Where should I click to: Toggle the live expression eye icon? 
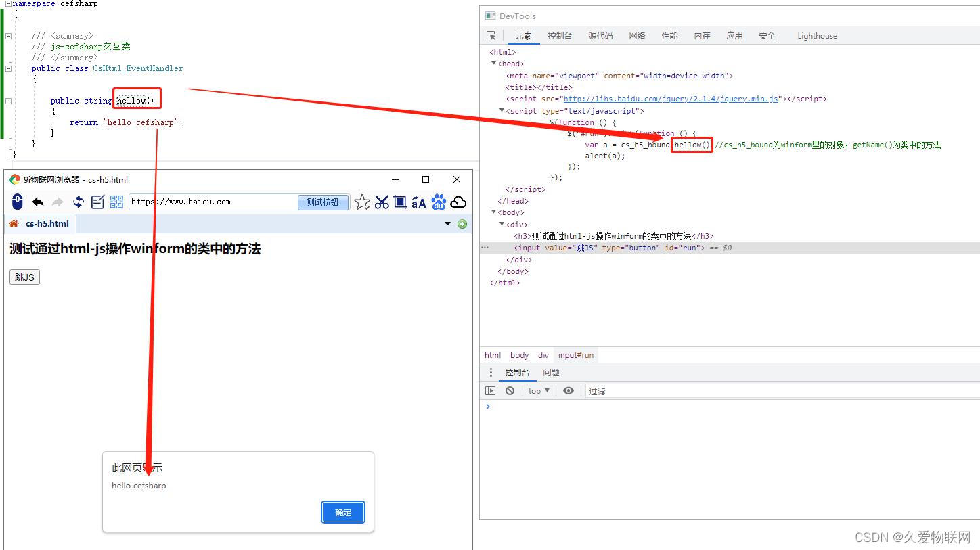pos(569,390)
